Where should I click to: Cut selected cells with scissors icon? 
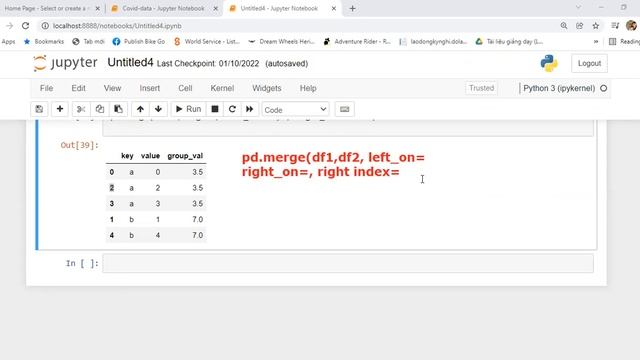pos(81,109)
